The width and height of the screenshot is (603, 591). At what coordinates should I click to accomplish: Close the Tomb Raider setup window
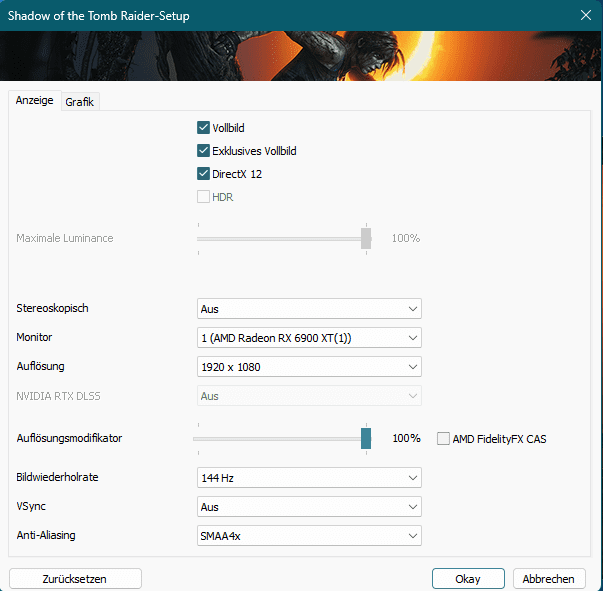click(x=585, y=15)
